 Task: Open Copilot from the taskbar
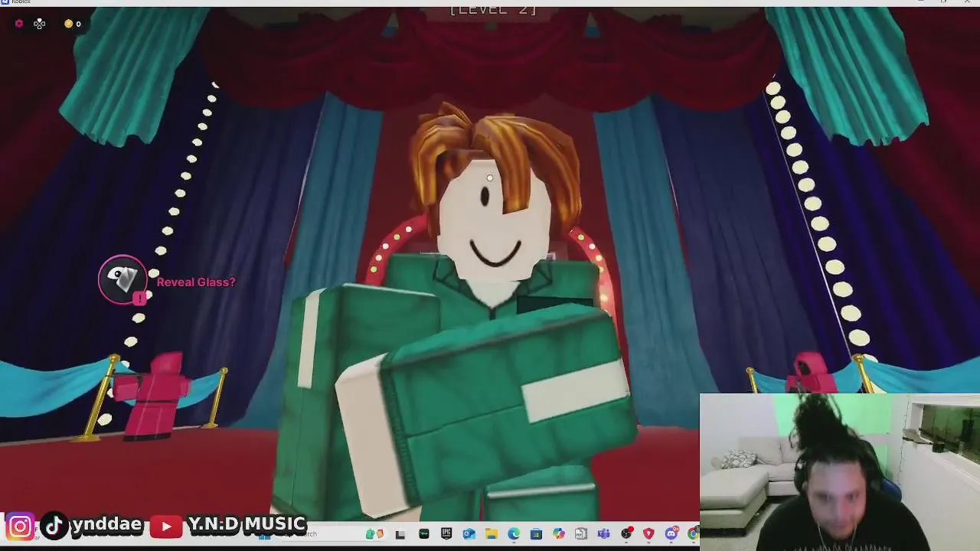[559, 533]
